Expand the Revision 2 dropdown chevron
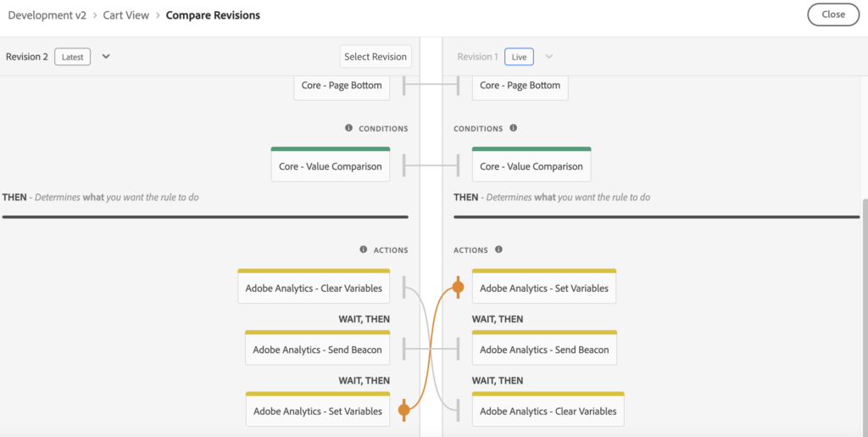The height and width of the screenshot is (437, 868). (x=106, y=57)
